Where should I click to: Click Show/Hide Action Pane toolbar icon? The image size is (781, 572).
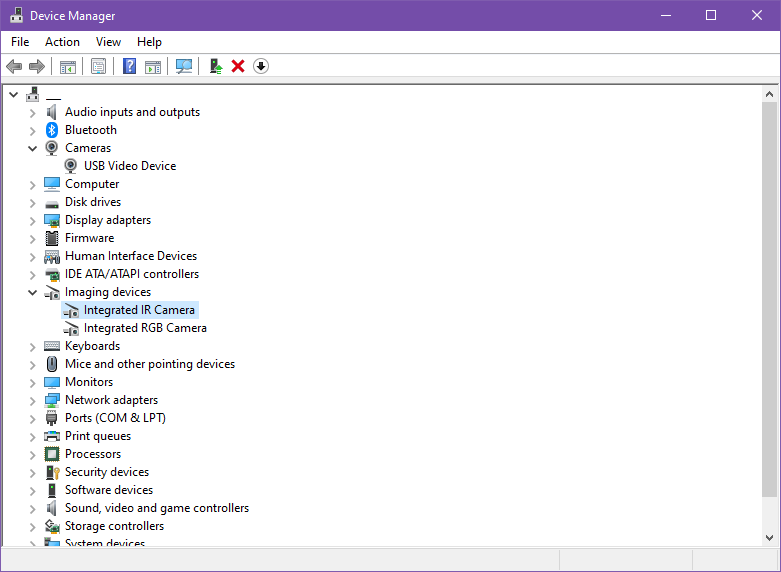[x=153, y=66]
